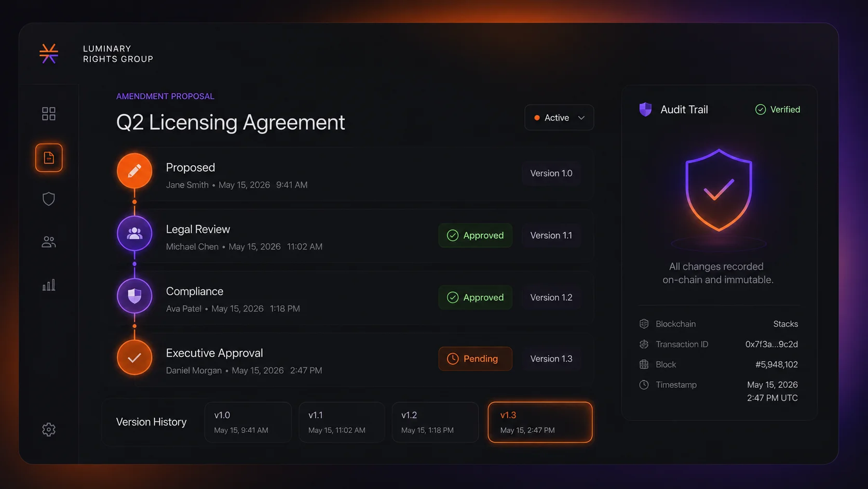The width and height of the screenshot is (868, 489).
Task: Open the team members icon in sidebar
Action: (49, 242)
